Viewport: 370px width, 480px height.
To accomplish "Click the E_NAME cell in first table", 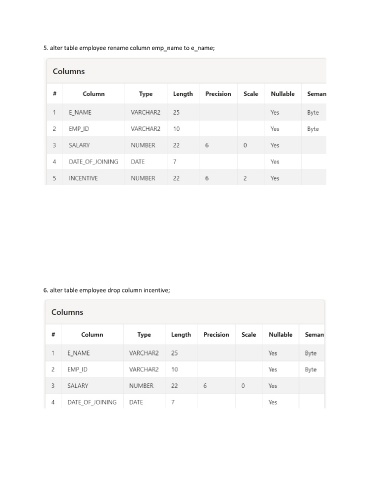I will tap(80, 113).
